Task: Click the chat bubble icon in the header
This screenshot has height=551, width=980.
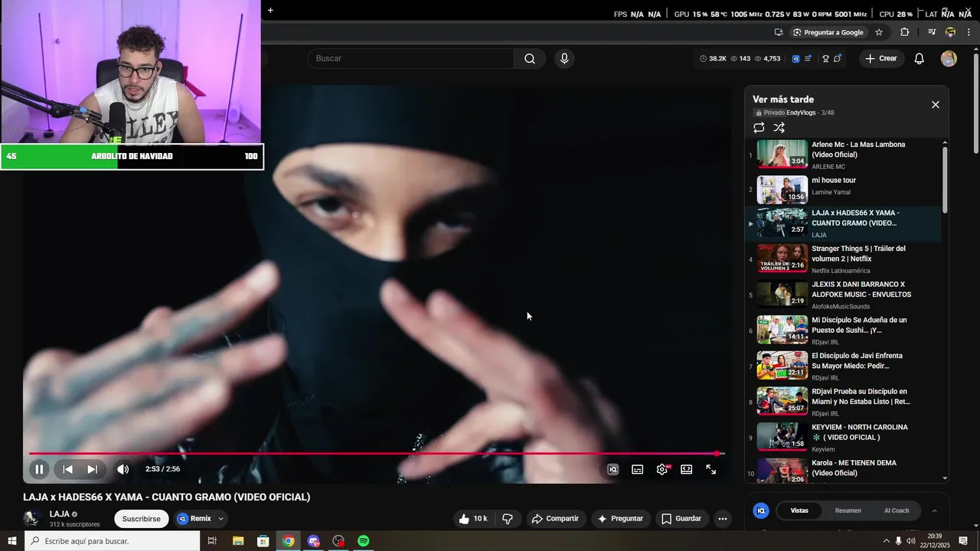Action: click(838, 58)
